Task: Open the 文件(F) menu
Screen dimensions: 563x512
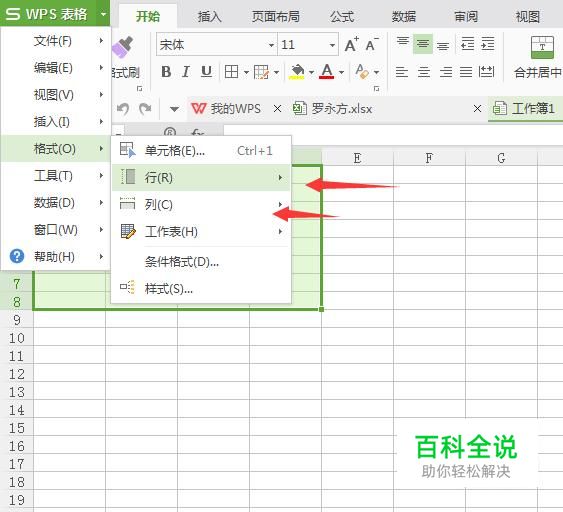Action: [x=55, y=41]
